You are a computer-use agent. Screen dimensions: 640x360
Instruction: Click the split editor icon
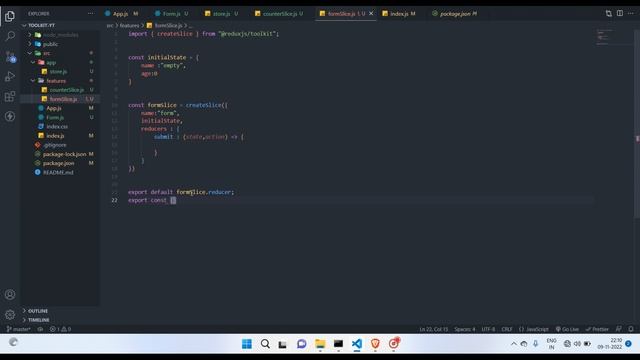(x=620, y=13)
